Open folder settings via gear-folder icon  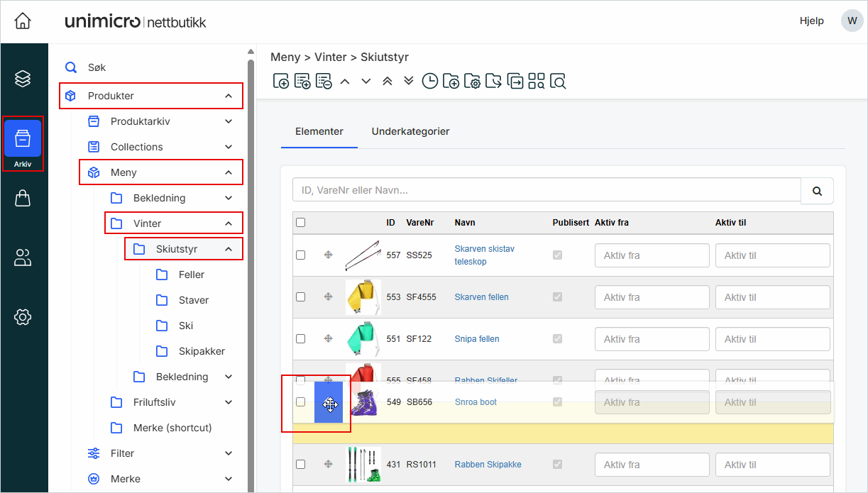click(473, 82)
